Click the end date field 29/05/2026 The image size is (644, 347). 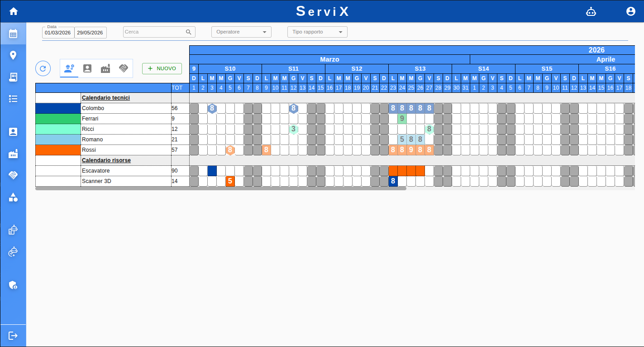pos(91,33)
